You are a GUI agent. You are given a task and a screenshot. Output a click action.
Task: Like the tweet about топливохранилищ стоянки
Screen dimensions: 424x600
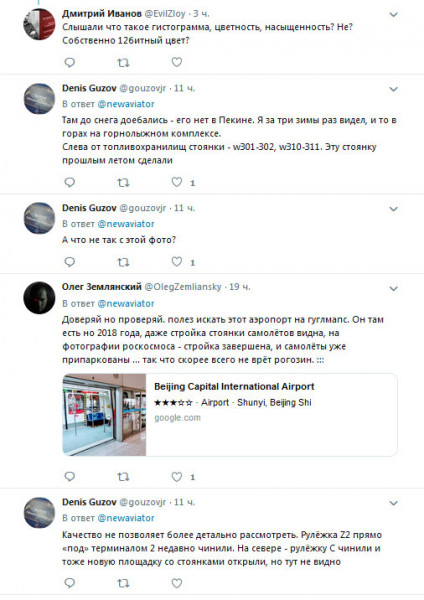pos(176,182)
